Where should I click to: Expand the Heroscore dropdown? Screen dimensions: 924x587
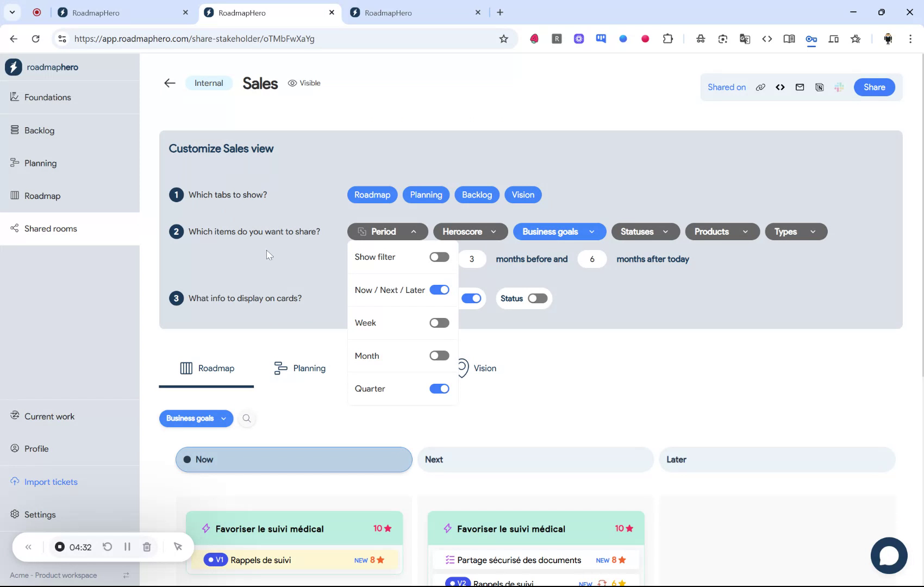coord(470,232)
